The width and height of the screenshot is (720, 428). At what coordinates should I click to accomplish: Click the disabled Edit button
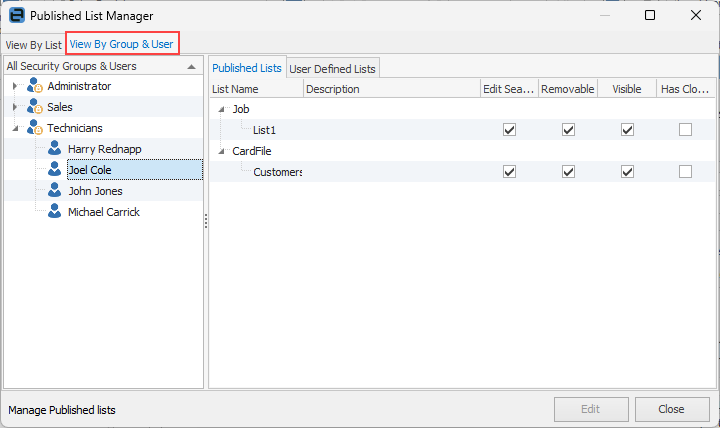[x=591, y=409]
